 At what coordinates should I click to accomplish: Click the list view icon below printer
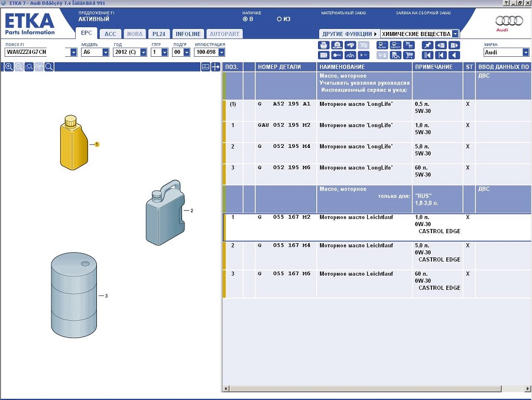tap(324, 55)
